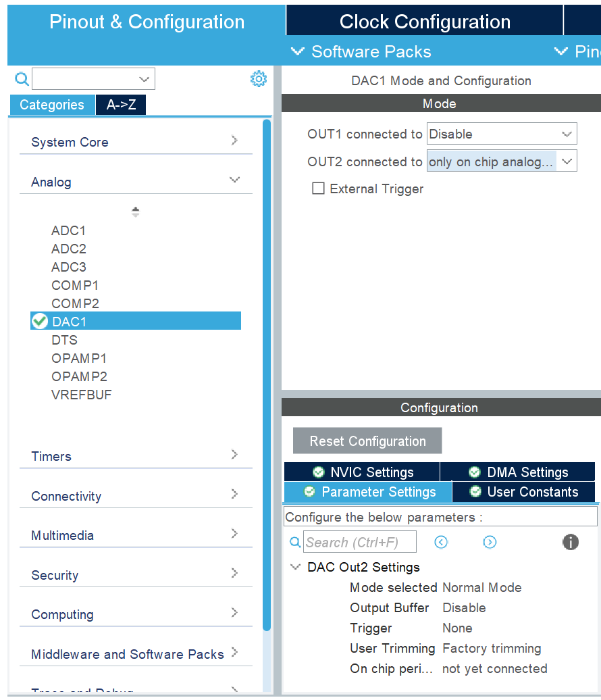Open the settings gear icon
The image size is (601, 700).
(x=259, y=78)
